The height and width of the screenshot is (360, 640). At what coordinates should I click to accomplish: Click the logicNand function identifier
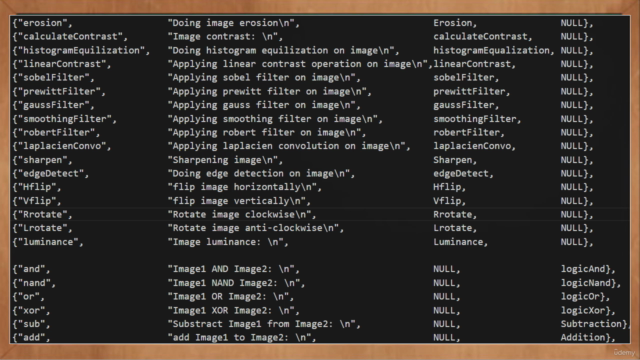coord(586,283)
